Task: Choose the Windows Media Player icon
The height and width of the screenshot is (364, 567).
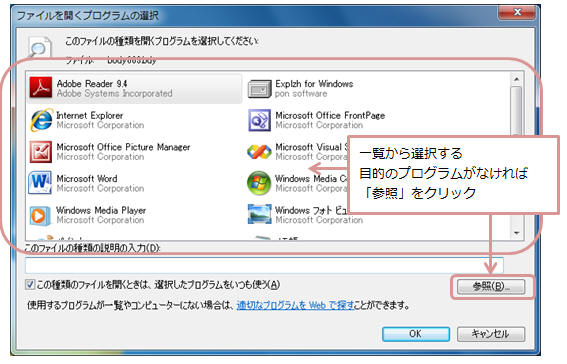Action: point(40,215)
